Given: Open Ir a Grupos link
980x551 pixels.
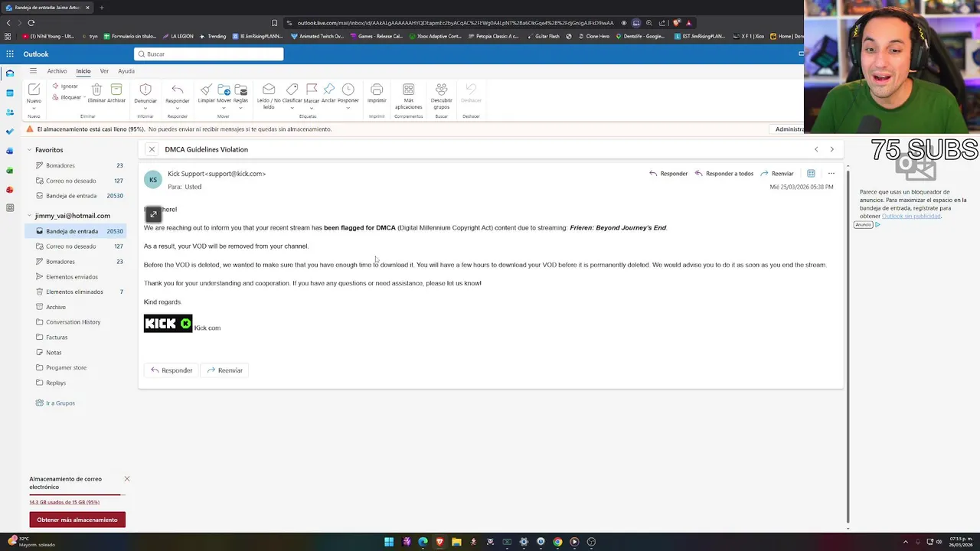Looking at the screenshot, I should coord(55,403).
